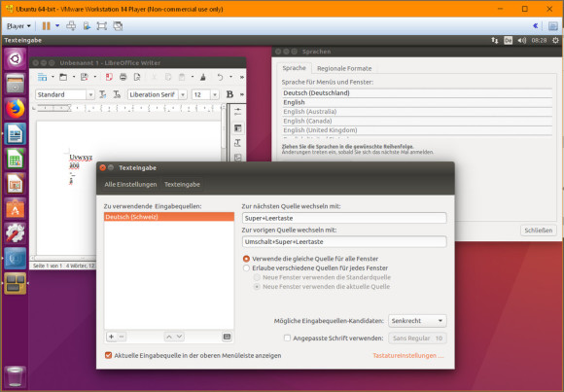Open Firefox from the launcher

pos(16,109)
